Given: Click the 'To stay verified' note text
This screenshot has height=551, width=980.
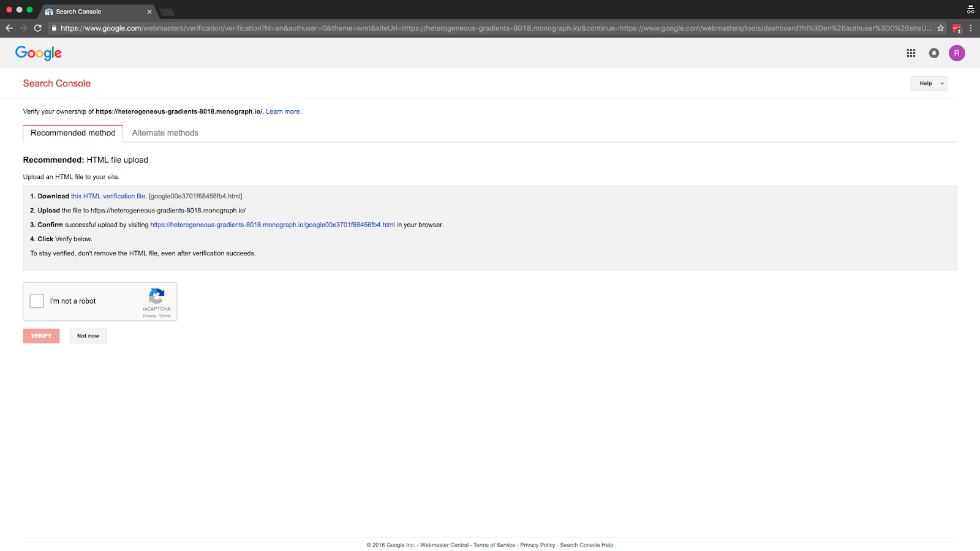Looking at the screenshot, I should pos(143,253).
